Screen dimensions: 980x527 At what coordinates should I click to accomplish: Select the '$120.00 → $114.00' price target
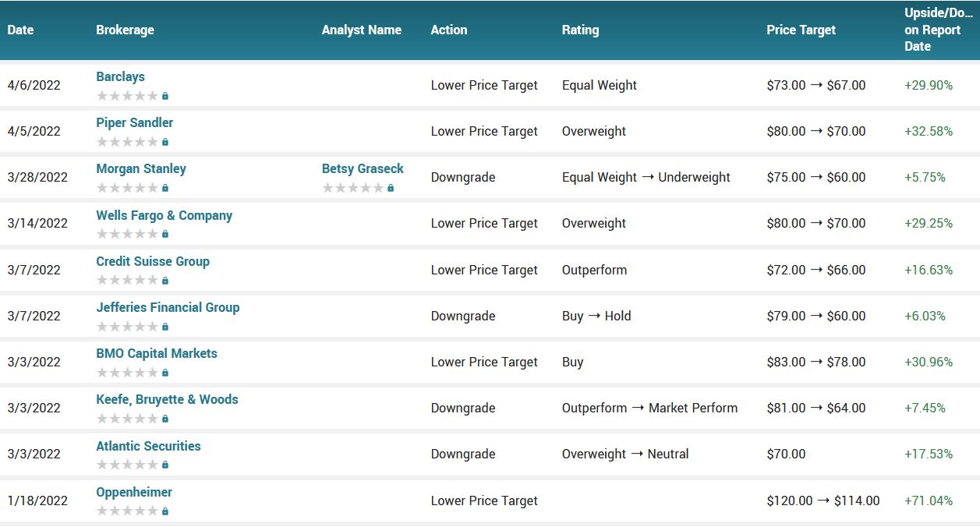[823, 500]
